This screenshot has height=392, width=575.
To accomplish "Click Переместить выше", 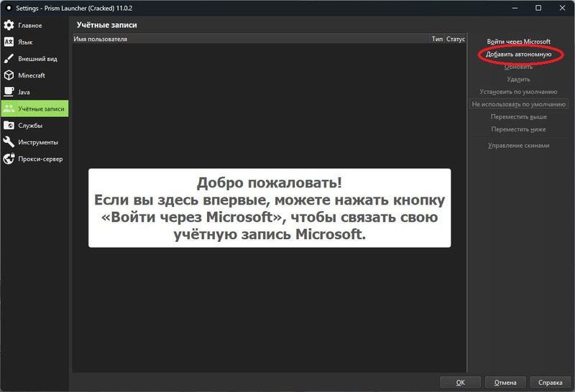I will (518, 116).
